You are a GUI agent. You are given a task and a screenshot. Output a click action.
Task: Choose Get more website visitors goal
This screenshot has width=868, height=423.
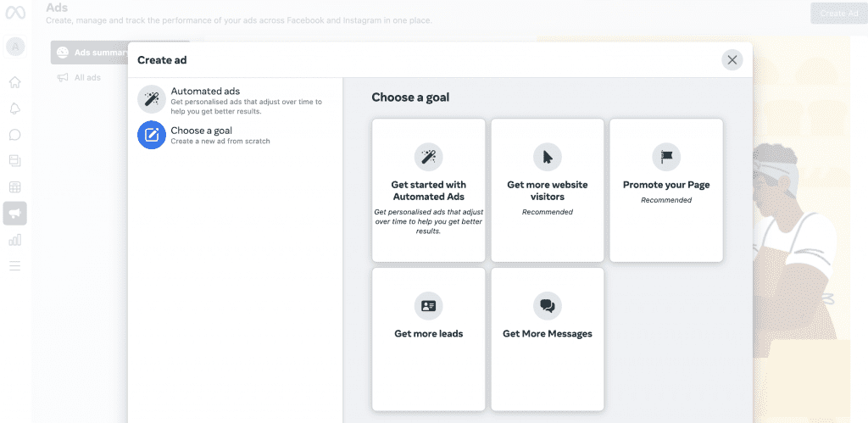click(548, 190)
